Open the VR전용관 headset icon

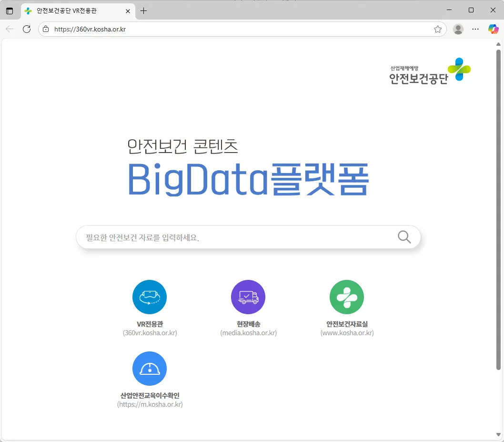(149, 297)
